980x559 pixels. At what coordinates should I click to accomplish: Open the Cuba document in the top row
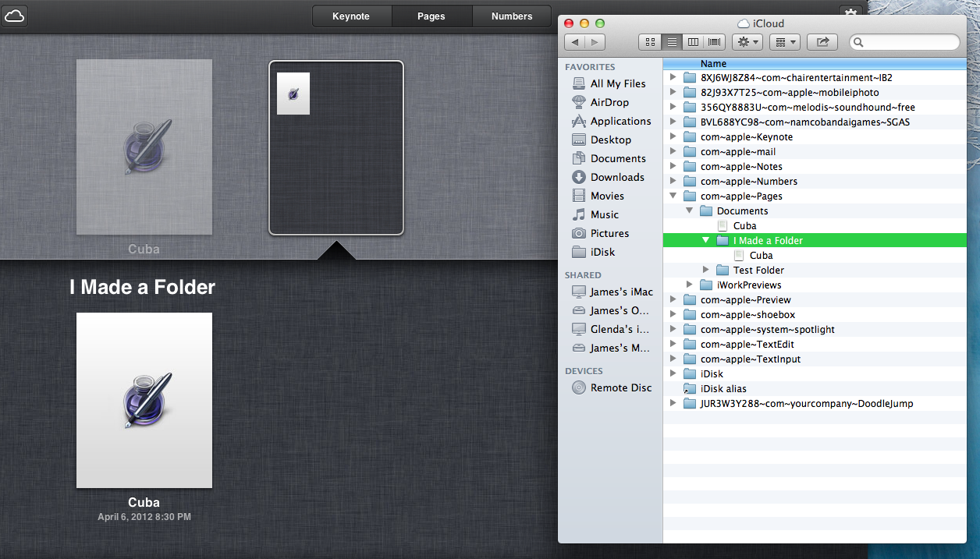pyautogui.click(x=144, y=147)
